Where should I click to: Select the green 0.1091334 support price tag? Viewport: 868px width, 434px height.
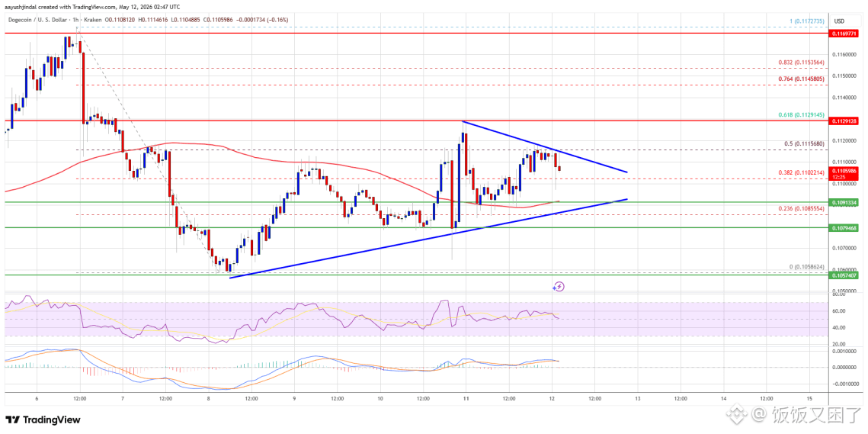click(x=843, y=202)
